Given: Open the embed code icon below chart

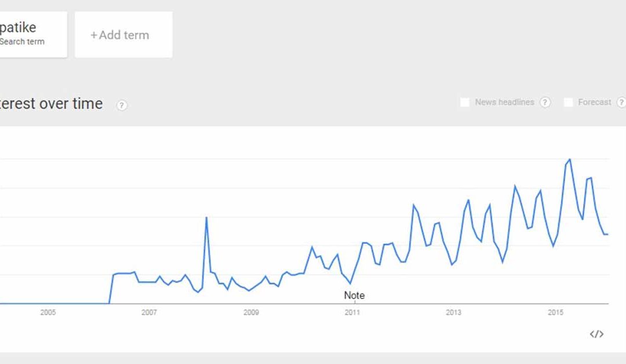Looking at the screenshot, I should pos(596,334).
